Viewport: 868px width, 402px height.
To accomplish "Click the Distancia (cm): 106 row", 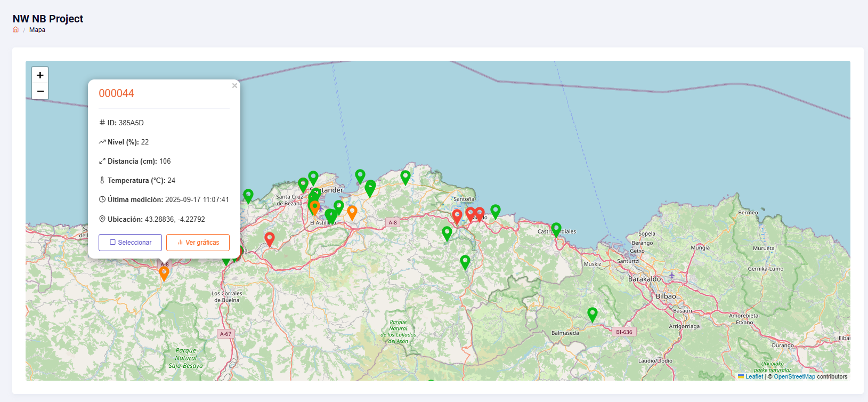I will coord(135,161).
